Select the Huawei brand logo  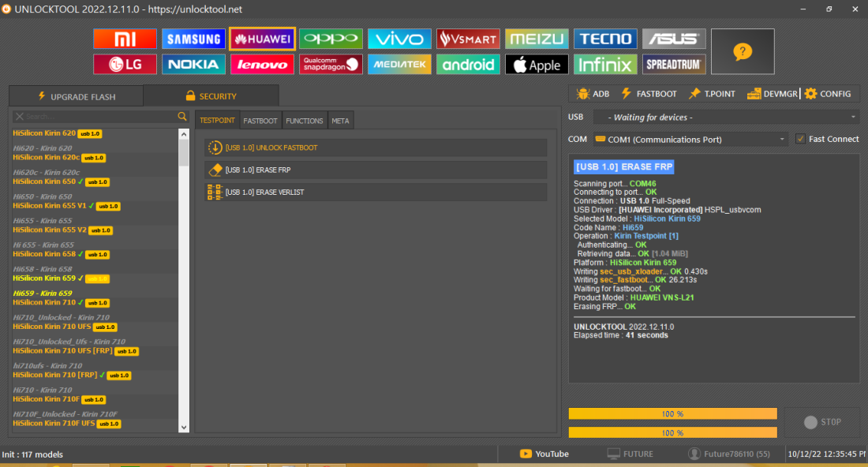pyautogui.click(x=263, y=39)
